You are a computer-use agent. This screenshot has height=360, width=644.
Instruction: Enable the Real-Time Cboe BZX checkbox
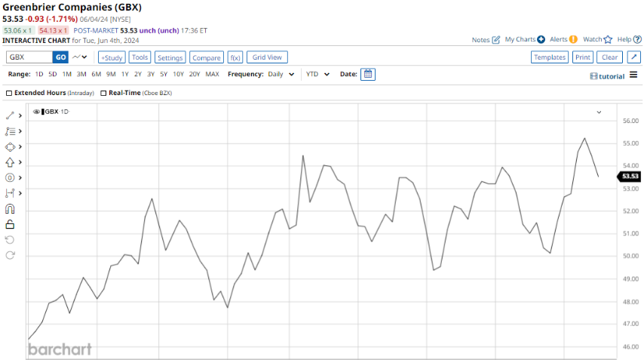point(103,94)
